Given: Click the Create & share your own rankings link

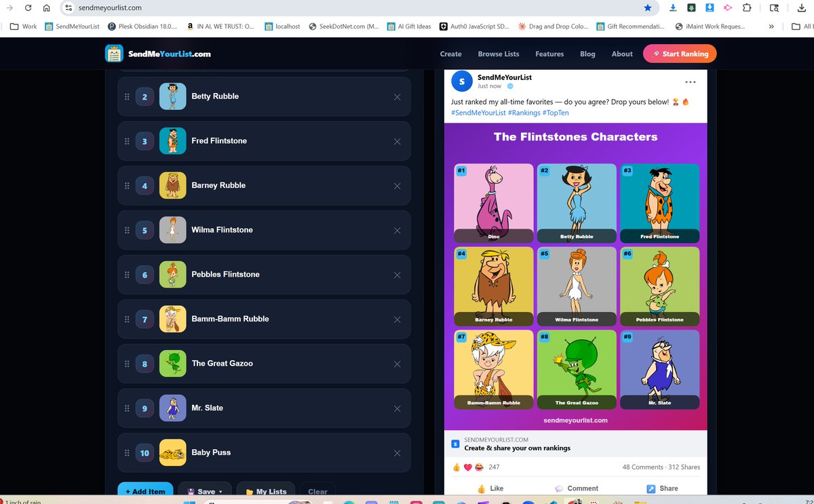Looking at the screenshot, I should pos(518,448).
